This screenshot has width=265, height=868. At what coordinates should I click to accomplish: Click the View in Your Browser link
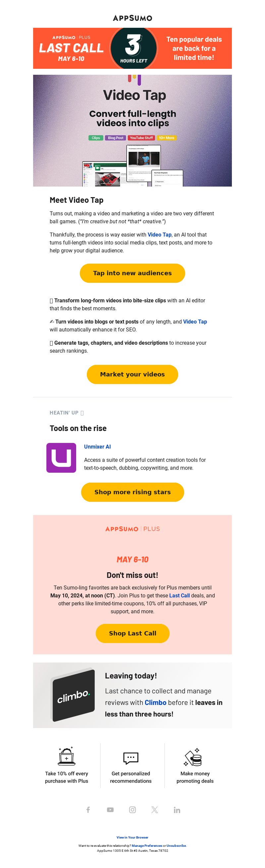132,837
